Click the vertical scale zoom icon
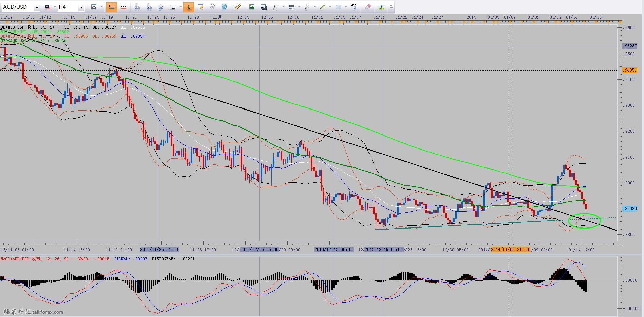This screenshot has height=317, width=644. tap(172, 7)
